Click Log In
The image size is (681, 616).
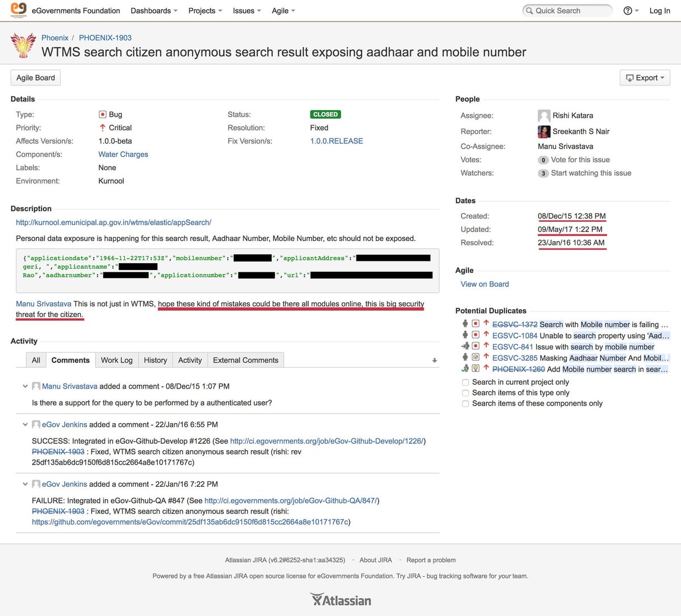659,11
